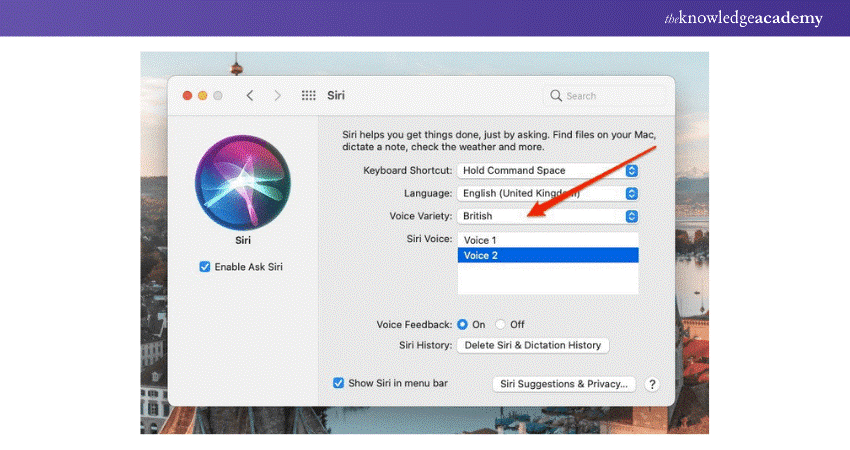The image size is (850, 450).
Task: Click the large Siri orb icon
Action: pos(242,182)
